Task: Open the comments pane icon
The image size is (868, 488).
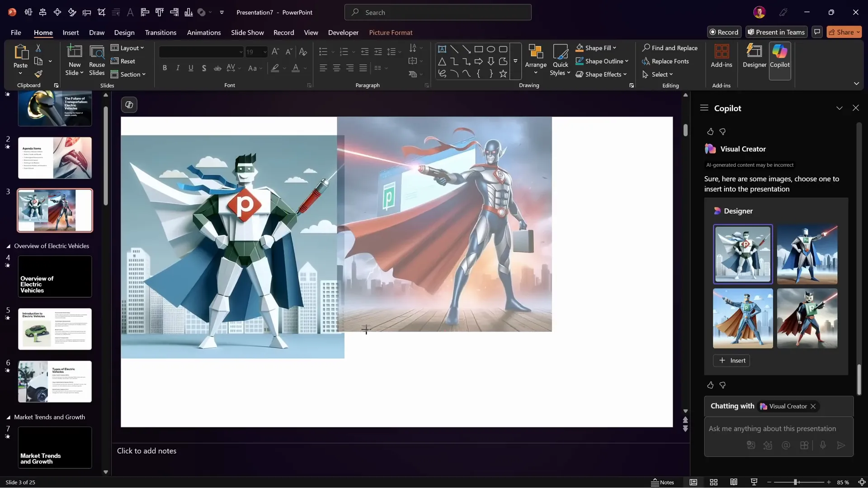Action: 817,32
